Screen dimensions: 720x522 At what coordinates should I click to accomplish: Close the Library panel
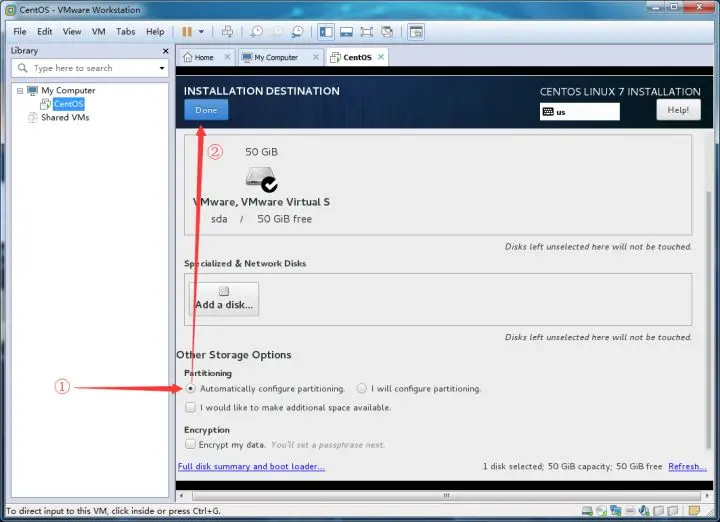click(166, 51)
